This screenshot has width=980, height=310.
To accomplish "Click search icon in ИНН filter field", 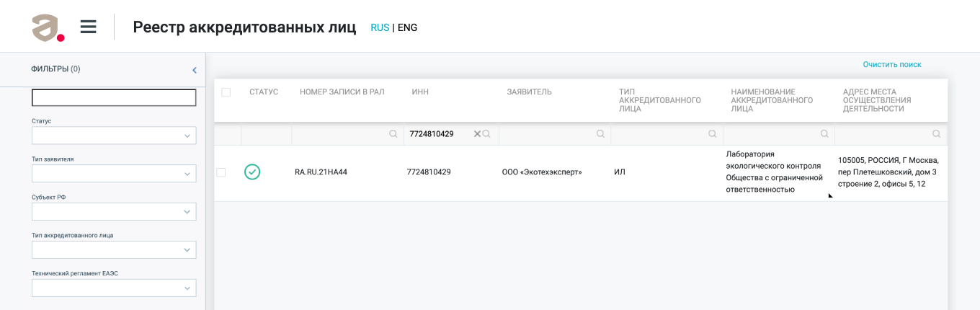I will tap(486, 134).
